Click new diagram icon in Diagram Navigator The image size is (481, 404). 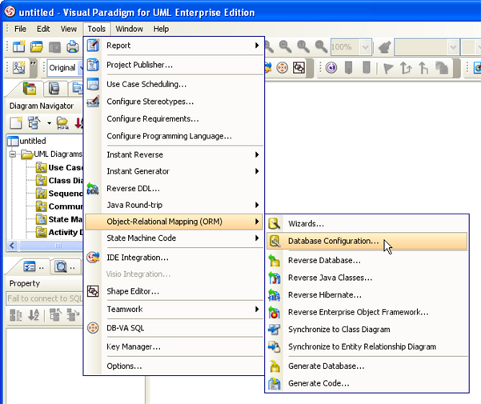pyautogui.click(x=16, y=123)
